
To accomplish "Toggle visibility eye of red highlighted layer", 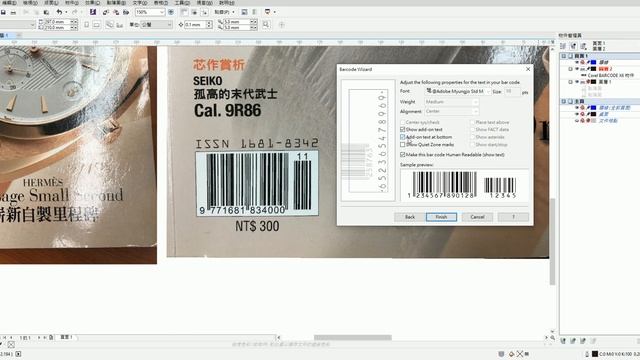I will tap(577, 69).
